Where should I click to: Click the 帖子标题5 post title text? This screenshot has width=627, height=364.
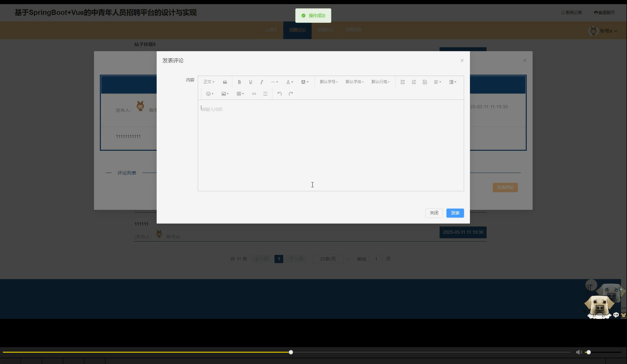tap(145, 44)
